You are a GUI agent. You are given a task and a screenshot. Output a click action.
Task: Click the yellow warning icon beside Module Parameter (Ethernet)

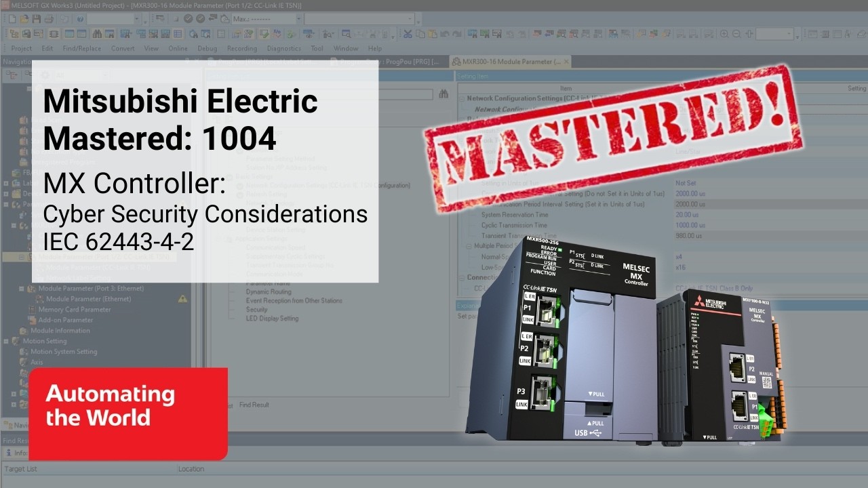tap(182, 298)
